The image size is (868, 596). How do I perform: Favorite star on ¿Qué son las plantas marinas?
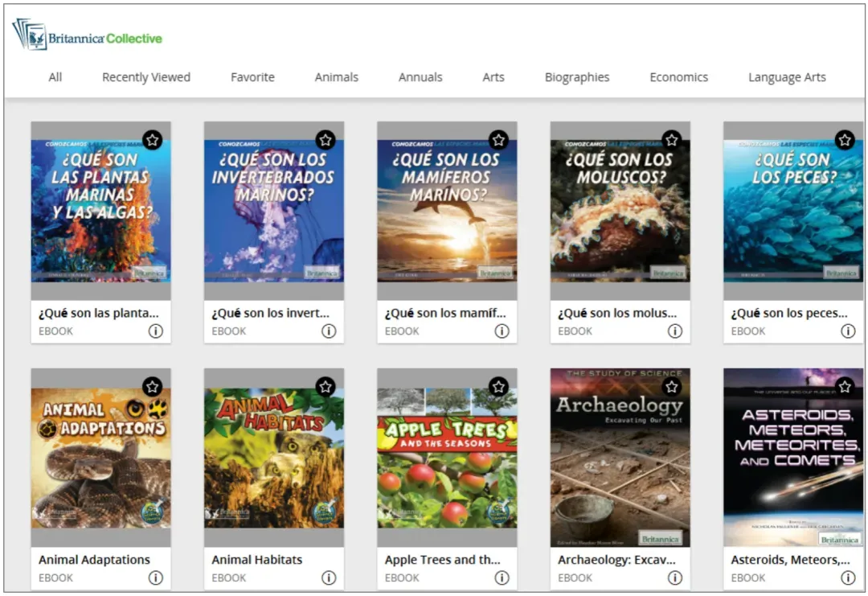(x=152, y=140)
